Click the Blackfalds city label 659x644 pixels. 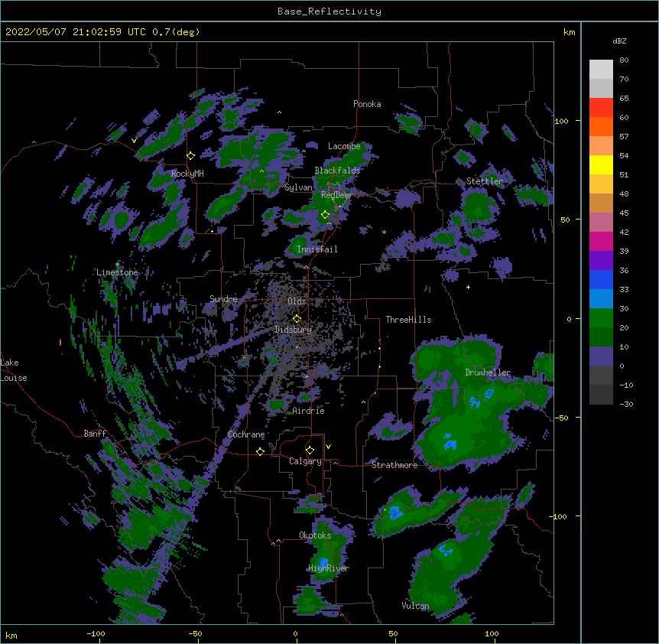tap(337, 171)
